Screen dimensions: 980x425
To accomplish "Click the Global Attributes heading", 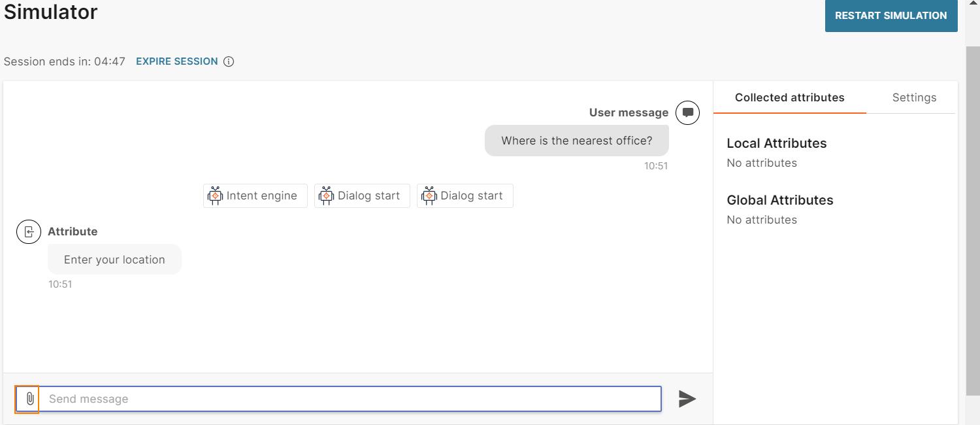I will click(779, 200).
